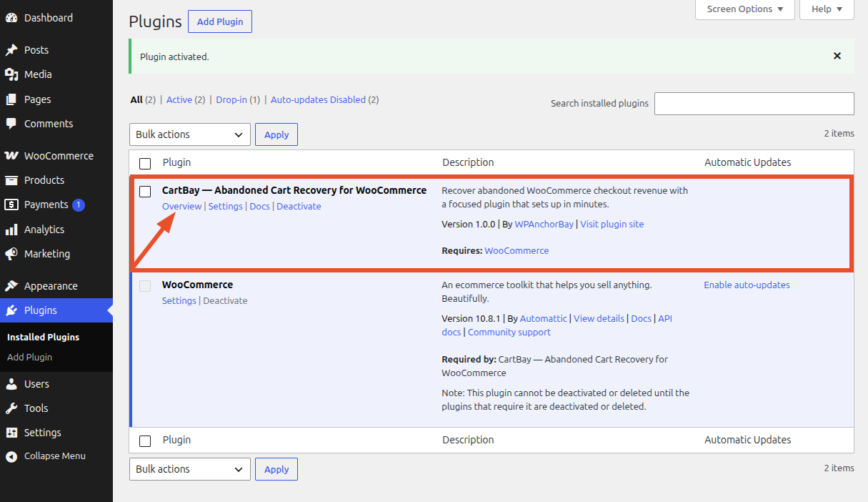868x502 pixels.
Task: Click the Analytics bar chart icon
Action: tap(11, 230)
